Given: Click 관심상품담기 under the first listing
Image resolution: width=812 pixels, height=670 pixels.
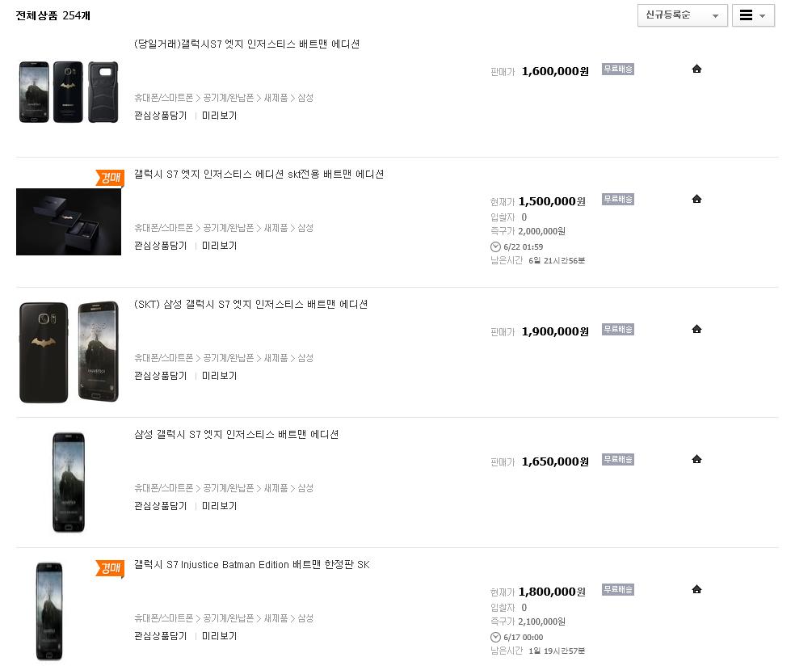Looking at the screenshot, I should (160, 116).
